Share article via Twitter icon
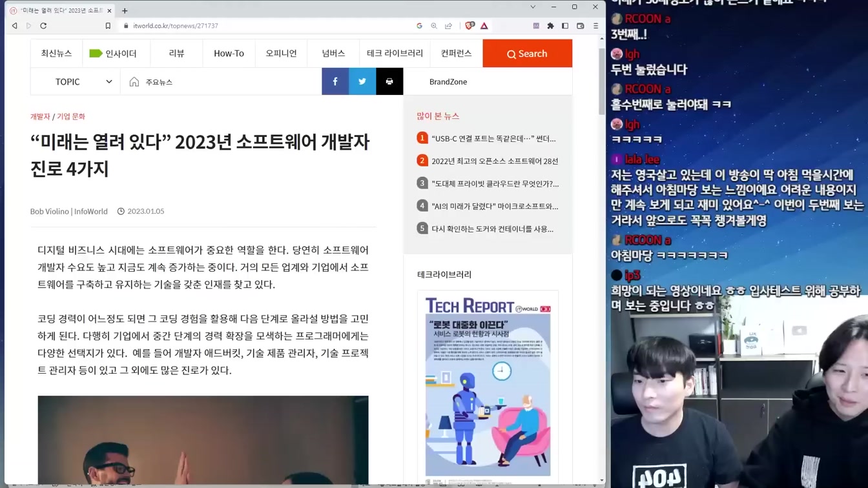Screen dimensions: 868x488 point(362,82)
